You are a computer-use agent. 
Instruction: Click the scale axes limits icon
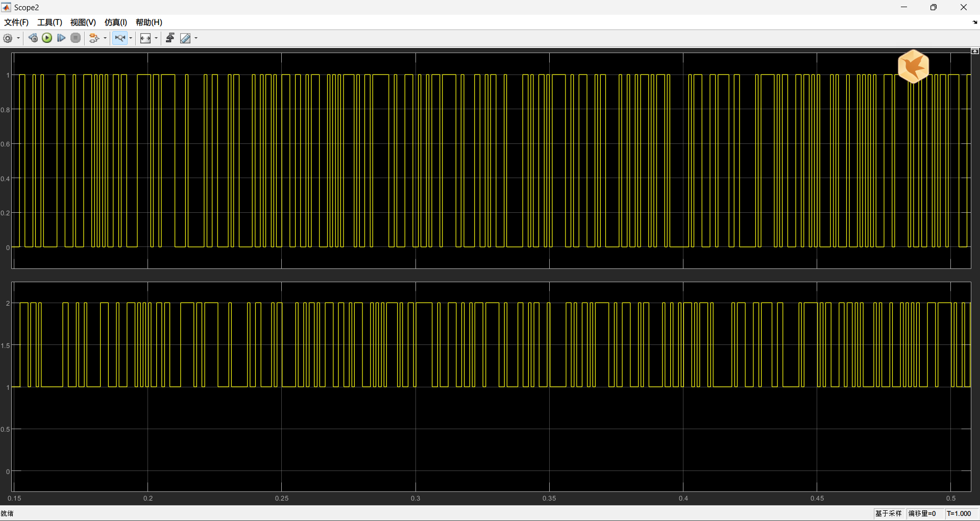coord(145,38)
